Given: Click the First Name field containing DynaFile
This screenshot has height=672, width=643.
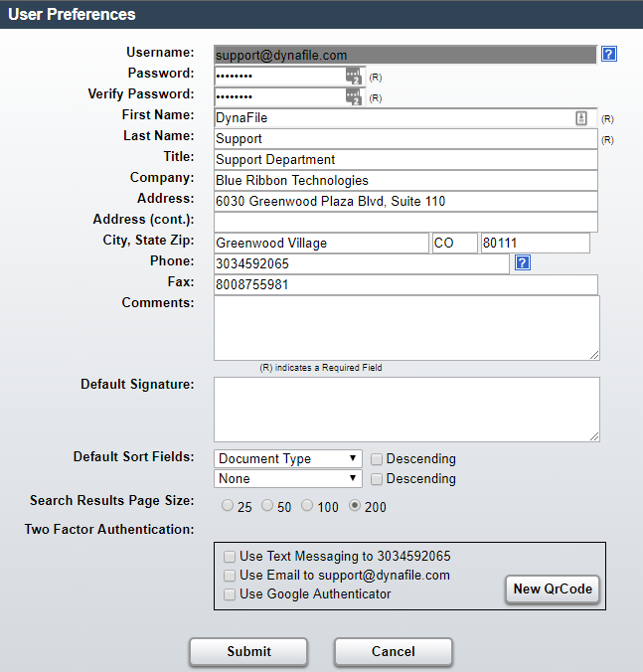Looking at the screenshot, I should (x=405, y=118).
